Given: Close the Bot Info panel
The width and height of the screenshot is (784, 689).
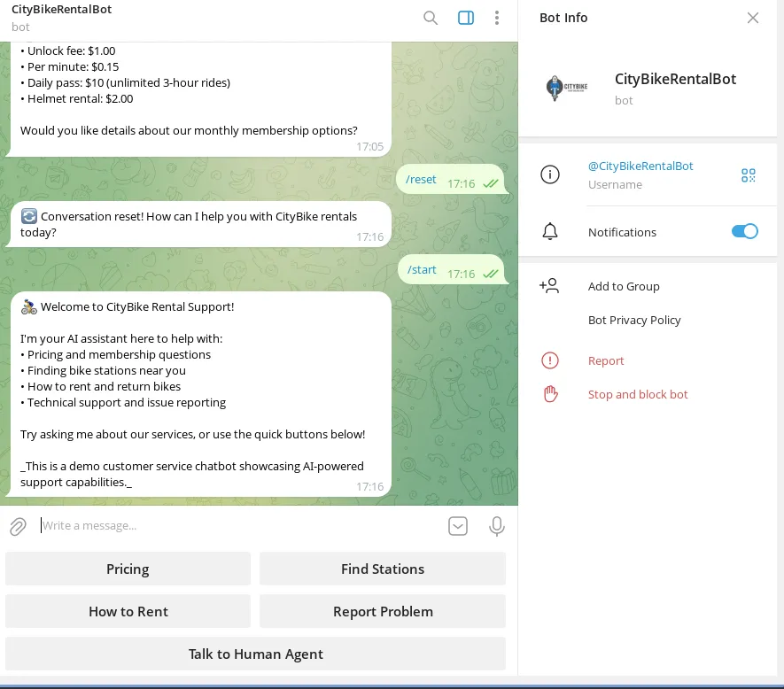Looking at the screenshot, I should [753, 18].
